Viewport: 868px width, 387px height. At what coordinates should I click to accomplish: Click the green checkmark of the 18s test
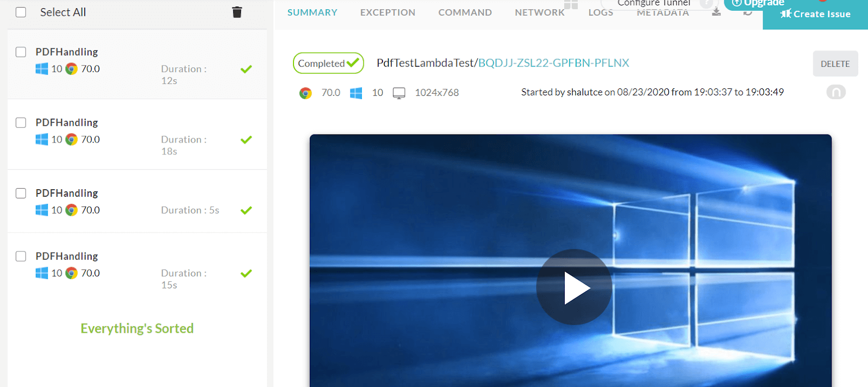tap(246, 139)
